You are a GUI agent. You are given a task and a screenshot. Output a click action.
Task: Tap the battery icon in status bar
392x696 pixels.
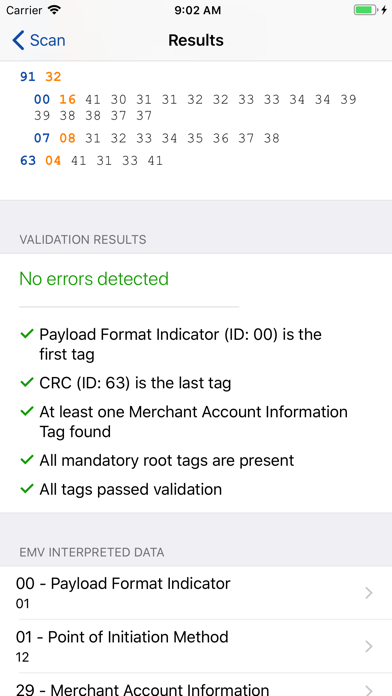(x=366, y=10)
